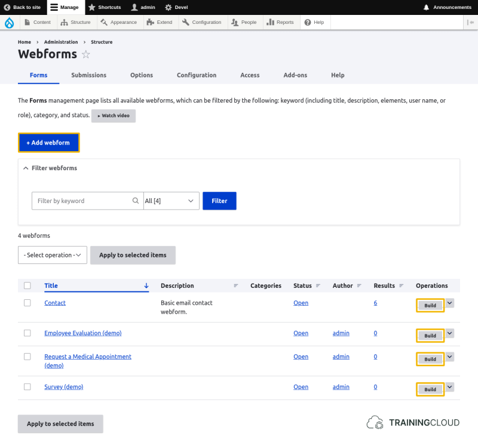Open the Appearance admin menu
This screenshot has width=478, height=448.
tap(119, 22)
